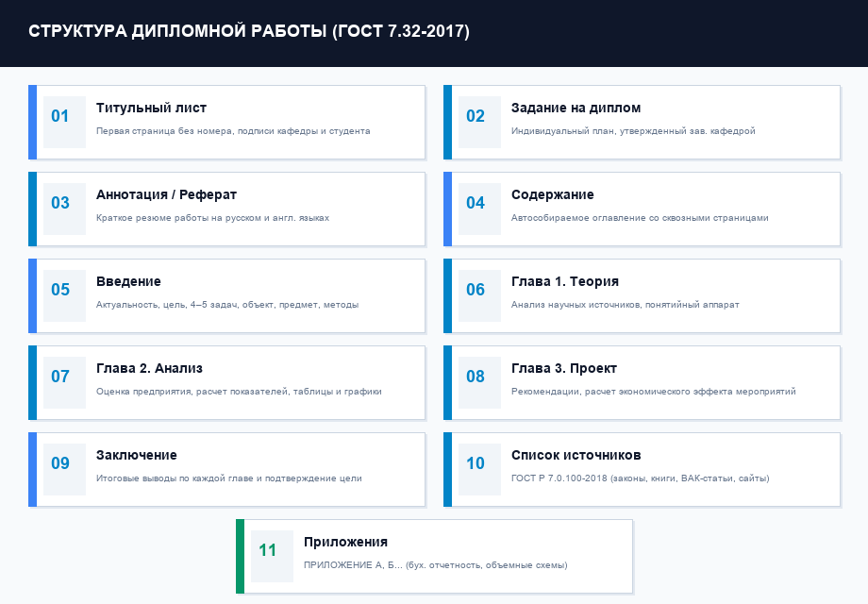Viewport: 868px width, 604px height.
Task: Select the 'Титульный лист' heading
Action: coord(151,108)
